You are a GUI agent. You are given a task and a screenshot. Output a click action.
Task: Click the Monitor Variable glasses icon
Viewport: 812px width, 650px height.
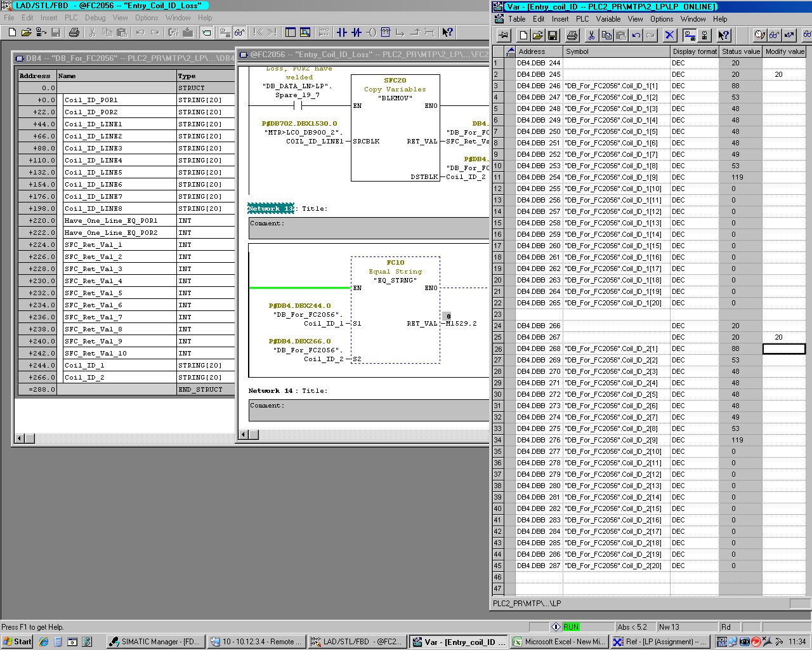click(774, 36)
